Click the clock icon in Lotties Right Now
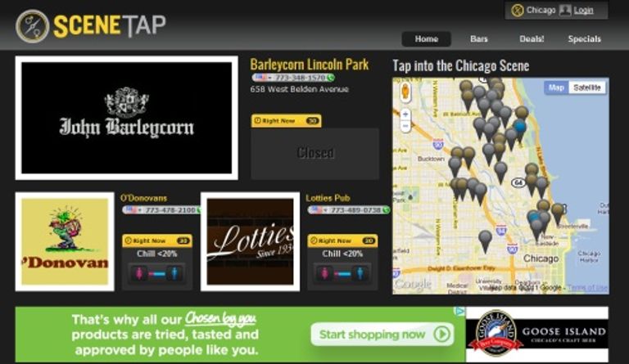629x364 pixels. click(x=314, y=240)
